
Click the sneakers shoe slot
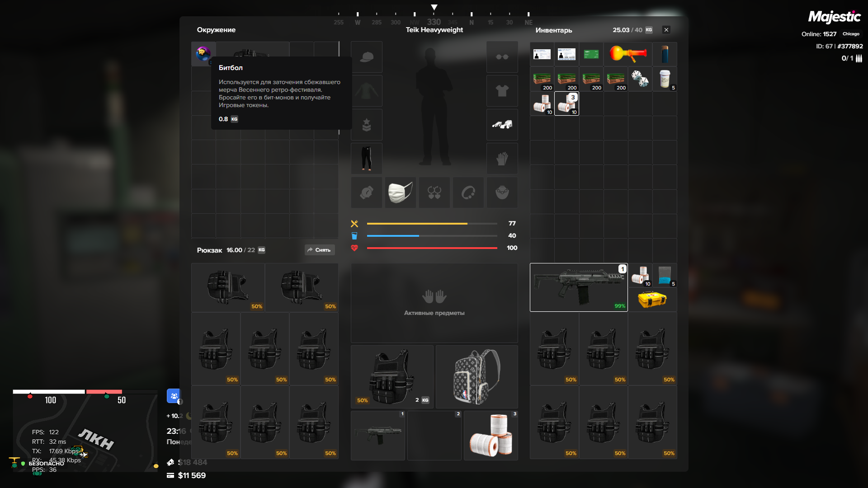coord(502,125)
